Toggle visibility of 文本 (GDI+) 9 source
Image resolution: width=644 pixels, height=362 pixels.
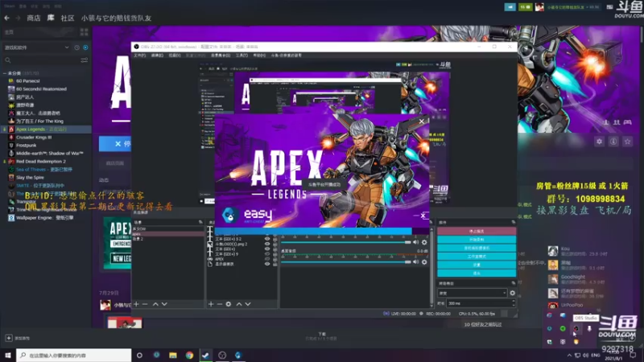click(267, 254)
